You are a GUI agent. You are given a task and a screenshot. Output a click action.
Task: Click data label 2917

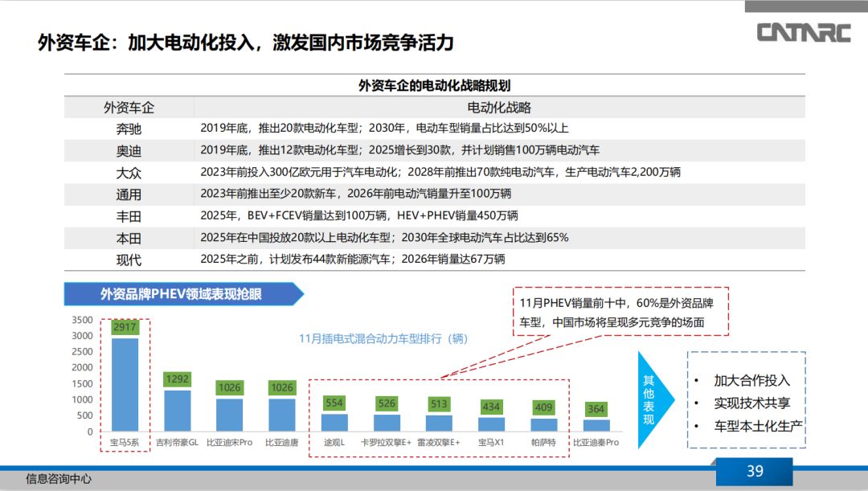pyautogui.click(x=125, y=327)
